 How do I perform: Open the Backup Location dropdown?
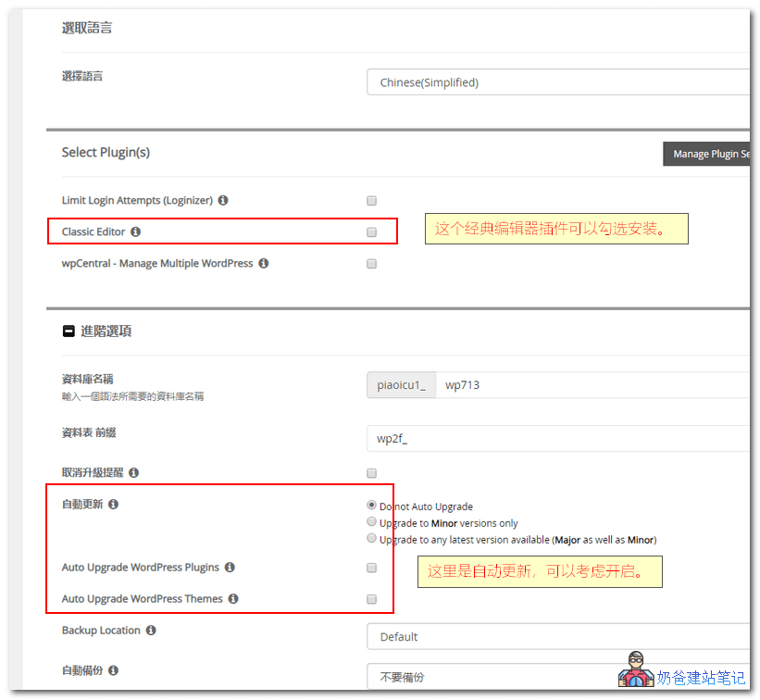557,637
